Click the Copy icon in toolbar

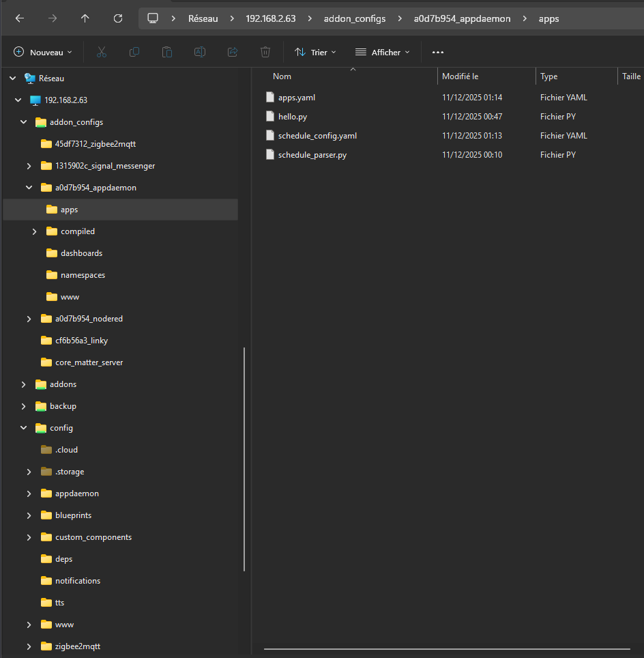coord(134,52)
